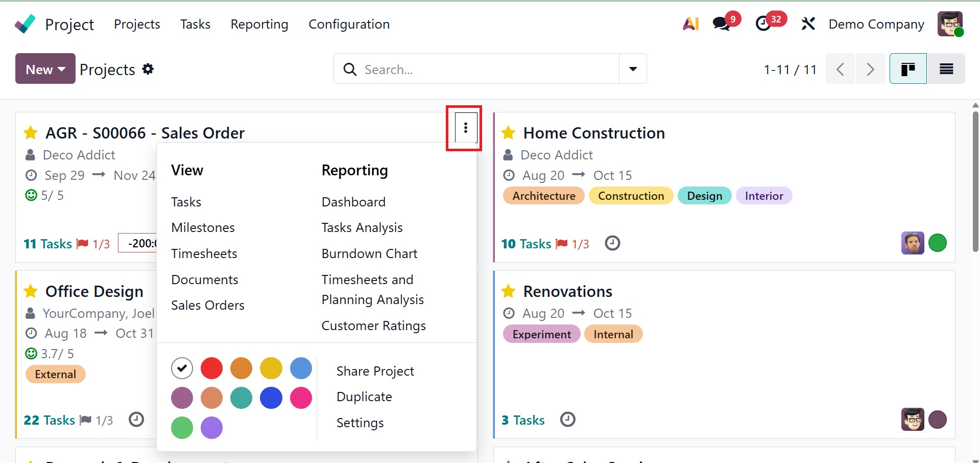
Task: Open the New button dropdown
Action: pyautogui.click(x=45, y=69)
